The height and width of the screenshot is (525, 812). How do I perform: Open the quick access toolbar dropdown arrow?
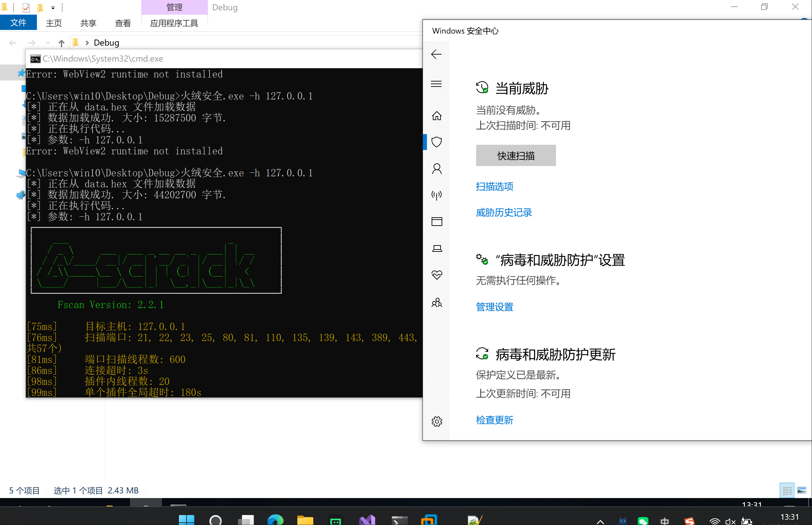click(53, 8)
